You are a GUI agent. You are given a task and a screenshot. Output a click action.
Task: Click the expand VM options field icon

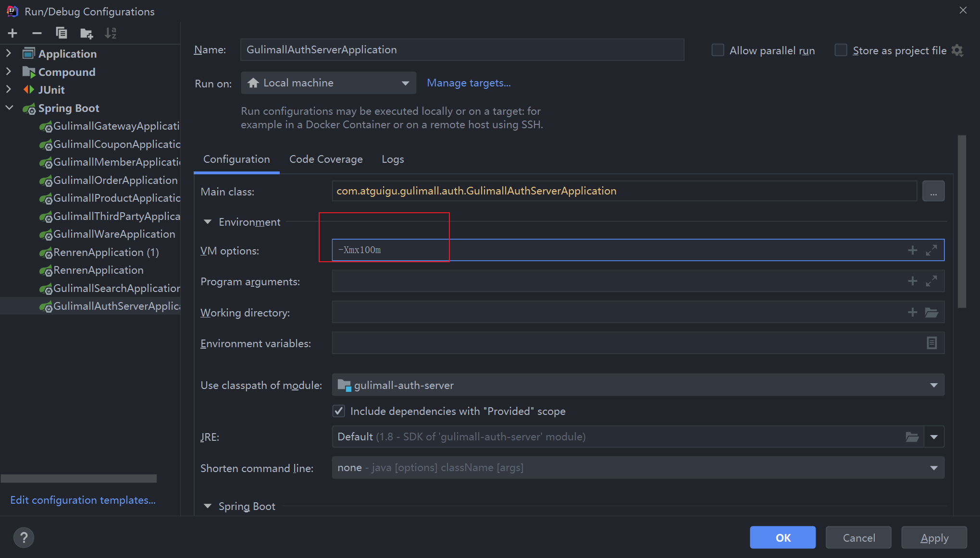tap(931, 250)
